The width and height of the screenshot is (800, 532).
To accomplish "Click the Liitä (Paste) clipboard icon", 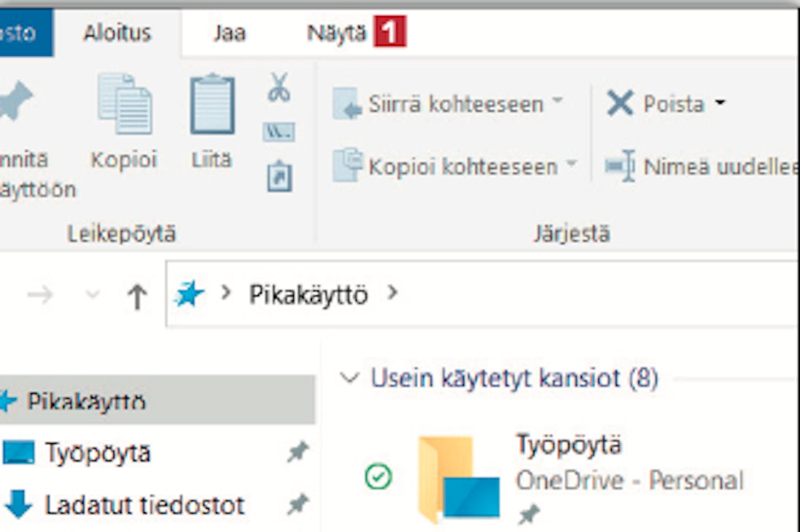I will point(212,105).
